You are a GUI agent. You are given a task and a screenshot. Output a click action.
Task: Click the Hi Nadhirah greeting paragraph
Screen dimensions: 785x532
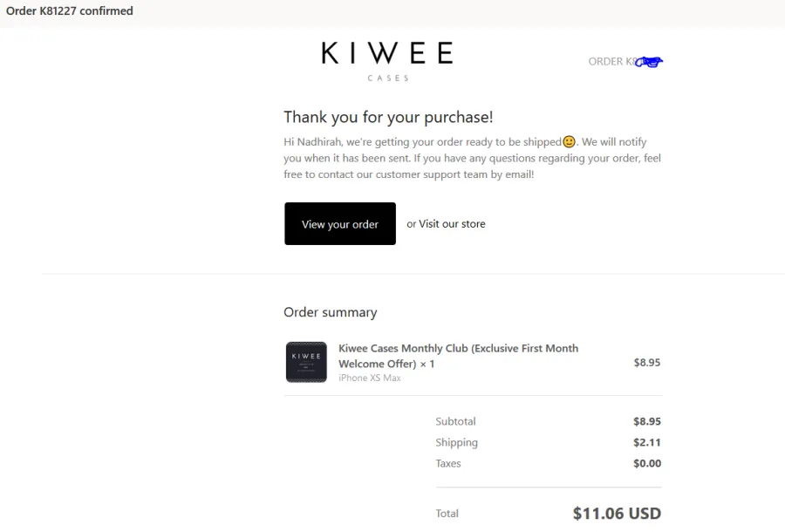click(x=472, y=158)
